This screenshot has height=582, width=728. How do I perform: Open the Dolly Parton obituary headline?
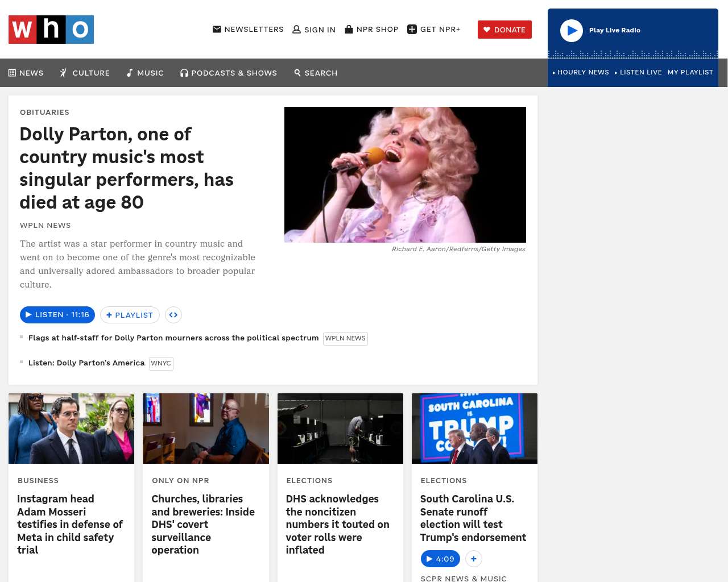pos(127,168)
